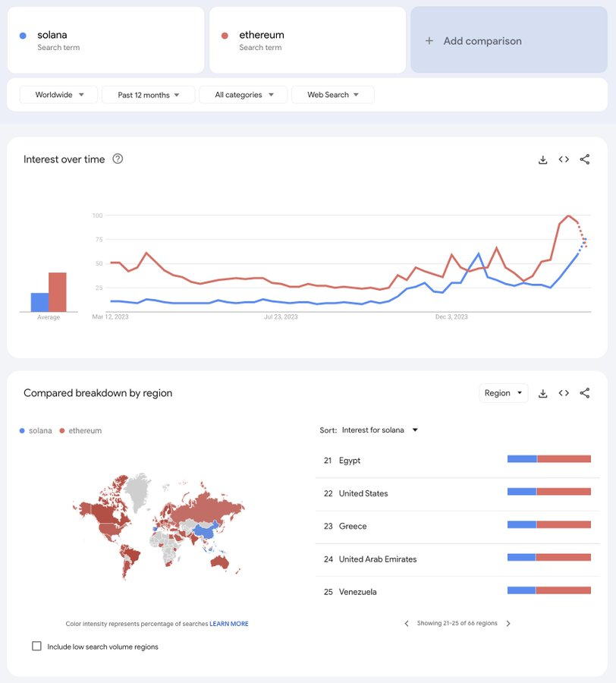
Task: Select the United Arab Emirates region row
Action: [457, 560]
